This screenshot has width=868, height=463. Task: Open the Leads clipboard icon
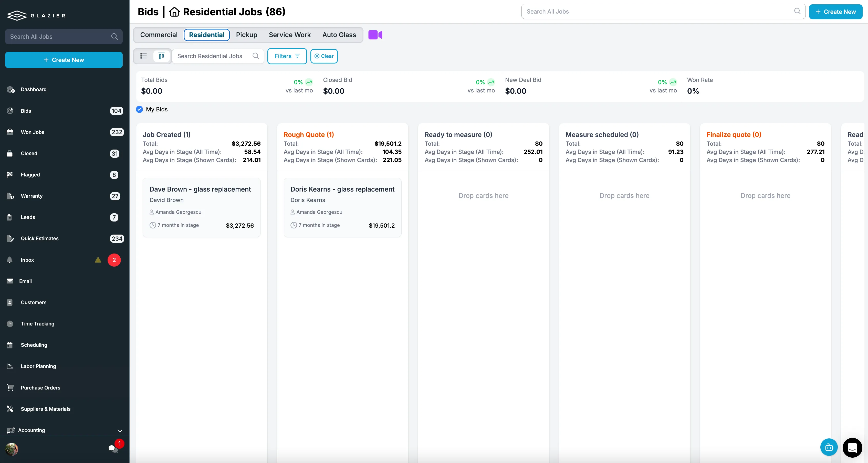tap(9, 217)
